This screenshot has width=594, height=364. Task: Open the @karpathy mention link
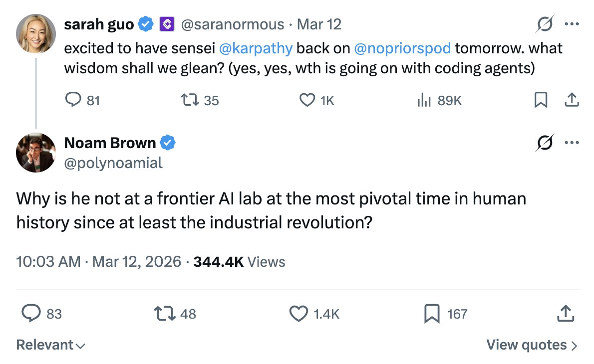tap(256, 48)
